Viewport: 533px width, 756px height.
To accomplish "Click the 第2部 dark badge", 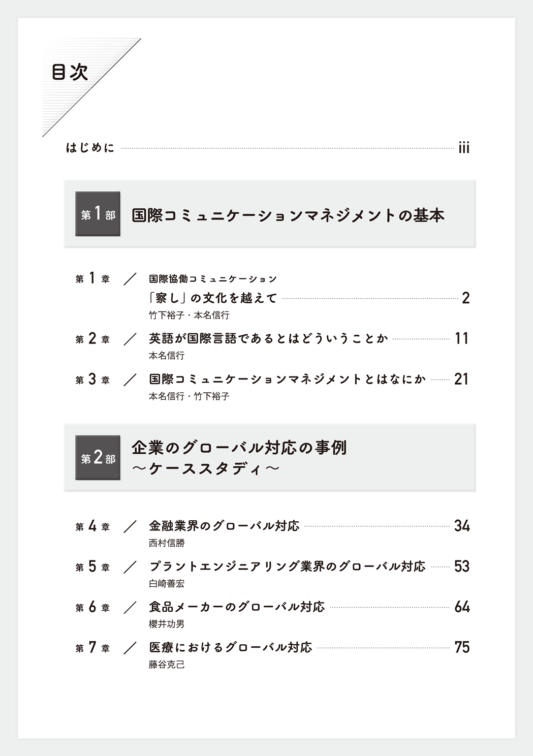I will (x=98, y=458).
